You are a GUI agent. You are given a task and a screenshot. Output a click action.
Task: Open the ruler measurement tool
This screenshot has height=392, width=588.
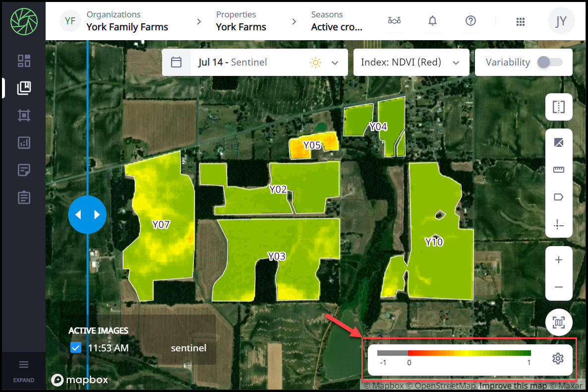559,170
